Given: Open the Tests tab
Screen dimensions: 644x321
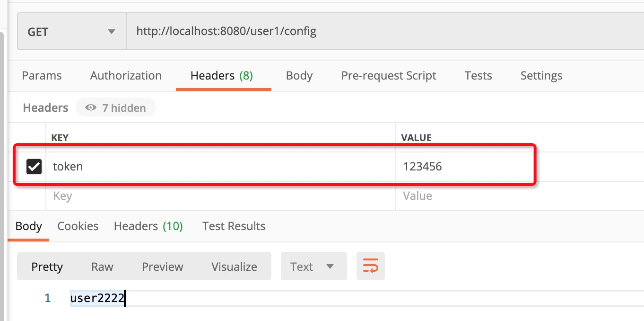Looking at the screenshot, I should coord(478,76).
